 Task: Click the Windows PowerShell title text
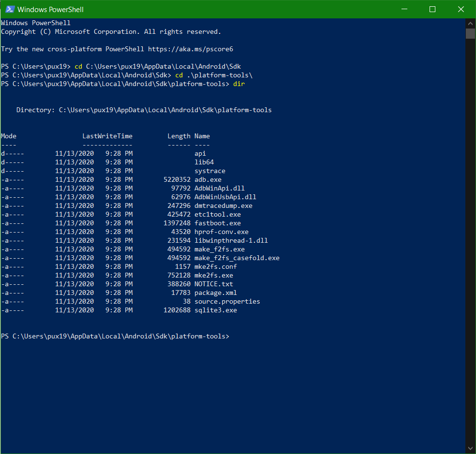[x=50, y=10]
